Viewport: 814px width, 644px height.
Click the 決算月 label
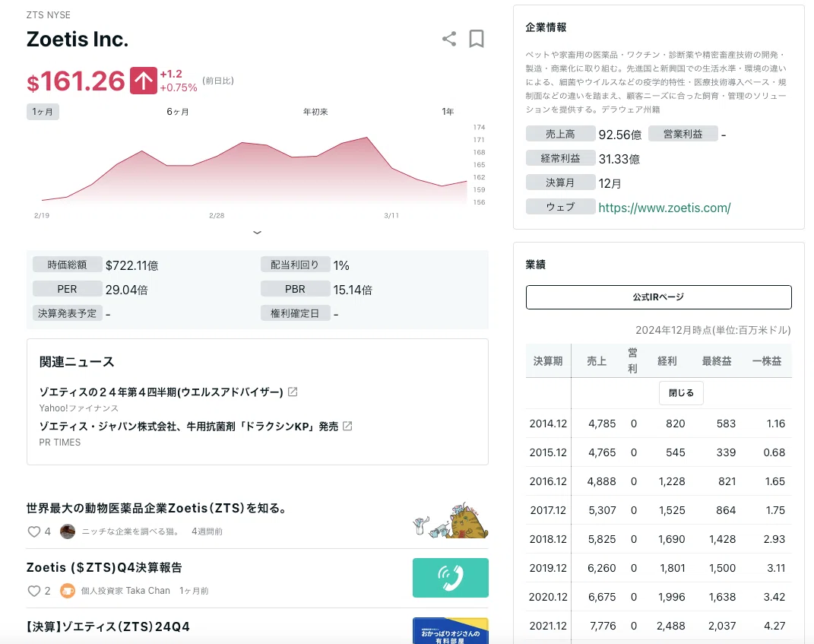point(560,182)
